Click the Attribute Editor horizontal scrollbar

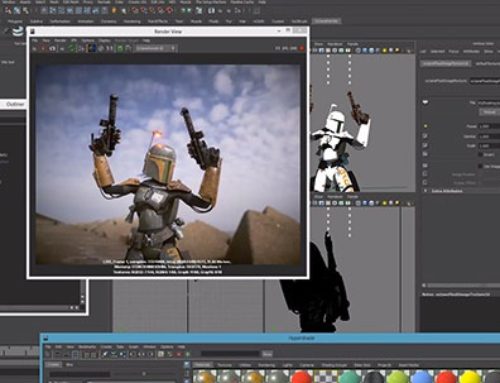(462, 286)
